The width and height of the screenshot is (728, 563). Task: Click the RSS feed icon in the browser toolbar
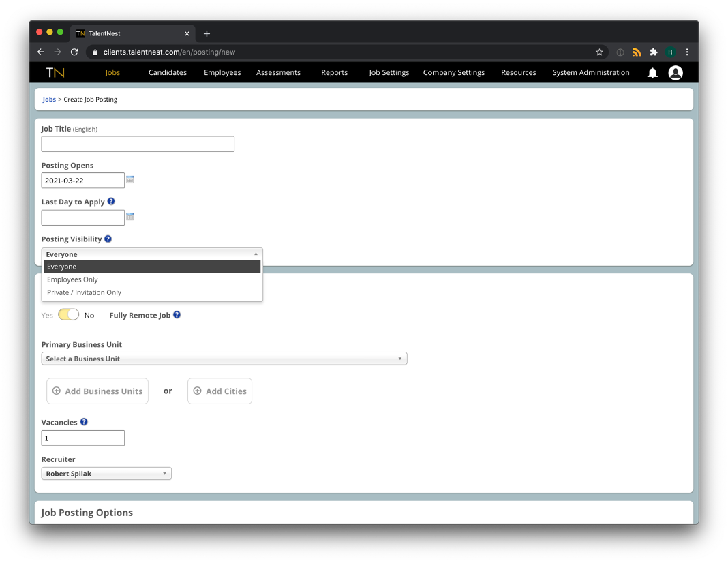[637, 52]
